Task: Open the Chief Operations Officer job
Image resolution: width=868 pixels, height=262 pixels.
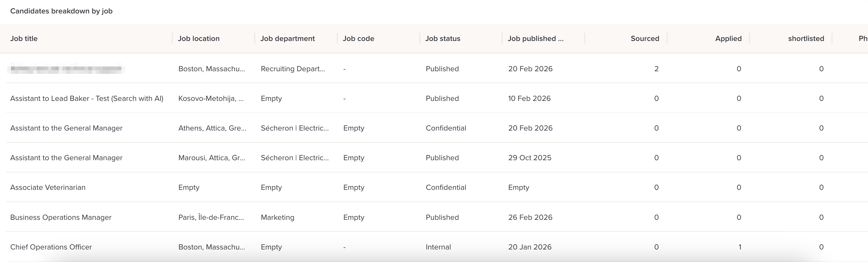Action: click(x=51, y=247)
